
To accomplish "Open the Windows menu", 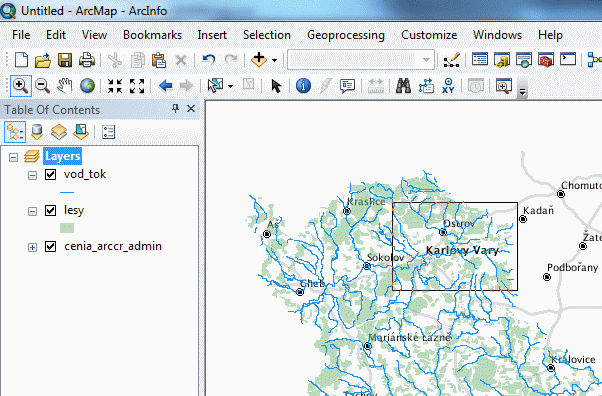I will pos(498,35).
